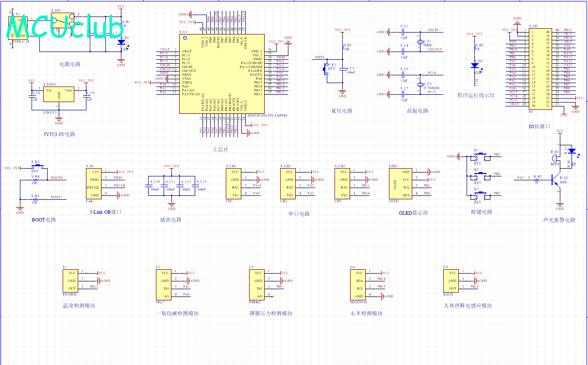Select the U4 MAX30102 sensor block
The height and width of the screenshot is (365, 588).
click(x=358, y=285)
